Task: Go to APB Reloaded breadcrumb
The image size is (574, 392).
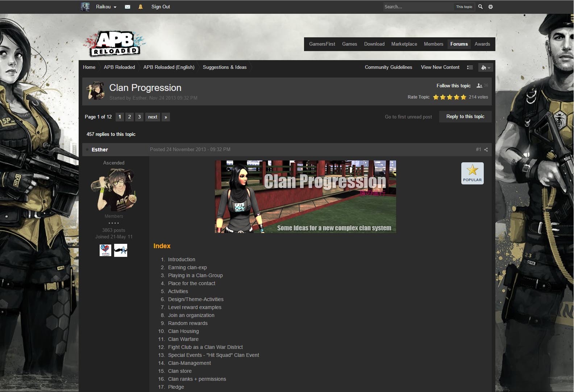Action: click(120, 67)
